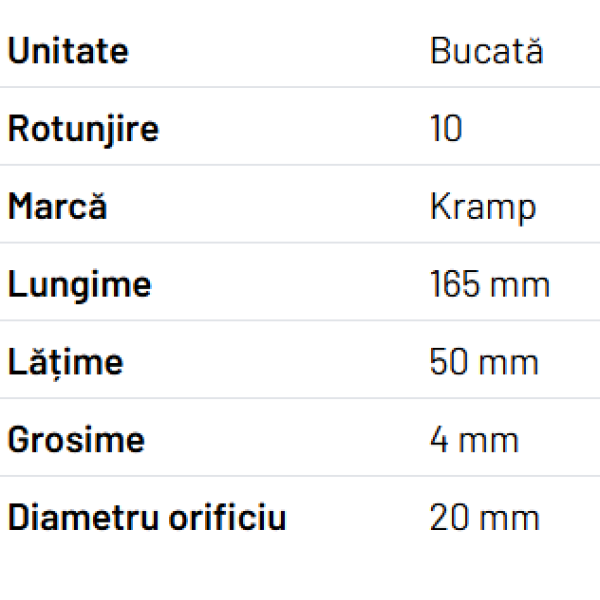Click the Lățime label
Viewport: 600px width, 600px height.
pos(65,362)
